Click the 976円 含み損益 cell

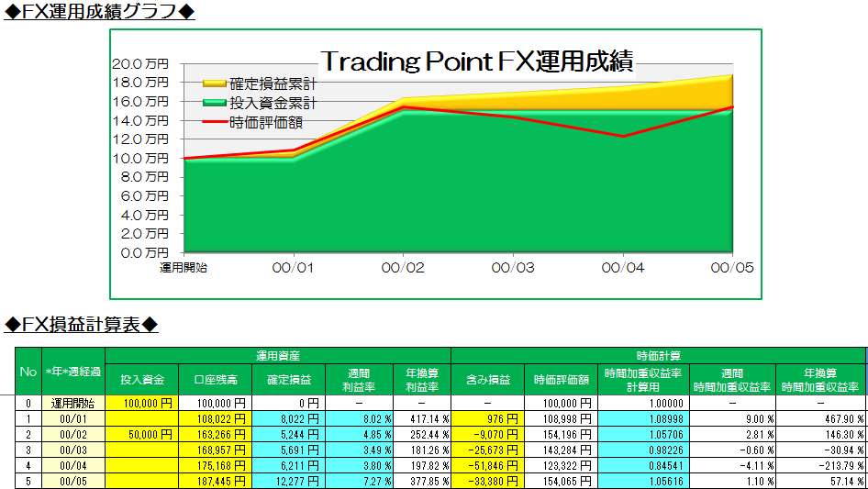pyautogui.click(x=488, y=418)
